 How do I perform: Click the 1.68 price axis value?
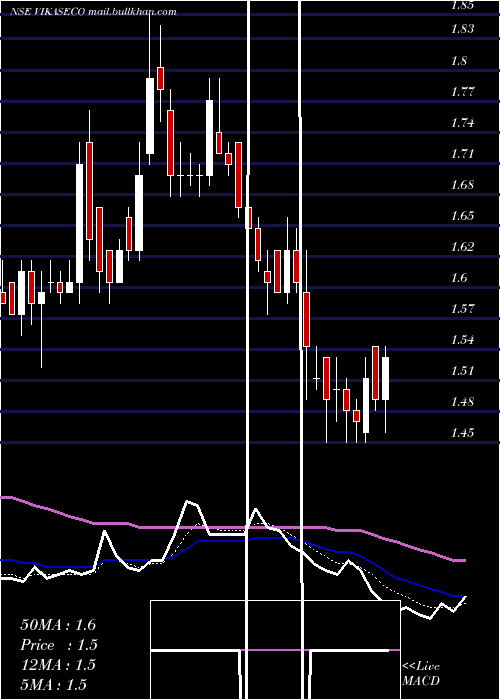462,185
